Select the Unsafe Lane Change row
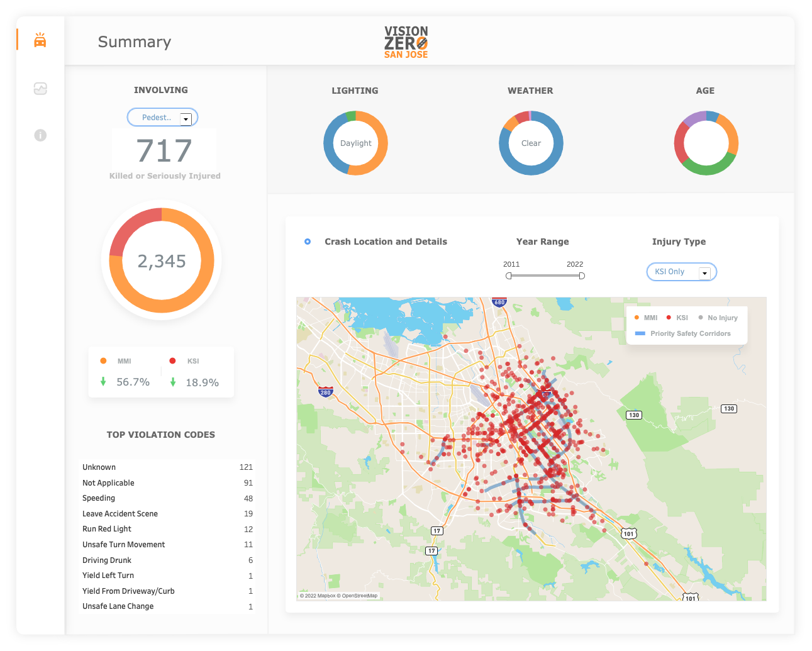The width and height of the screenshot is (812, 651). tap(167, 606)
